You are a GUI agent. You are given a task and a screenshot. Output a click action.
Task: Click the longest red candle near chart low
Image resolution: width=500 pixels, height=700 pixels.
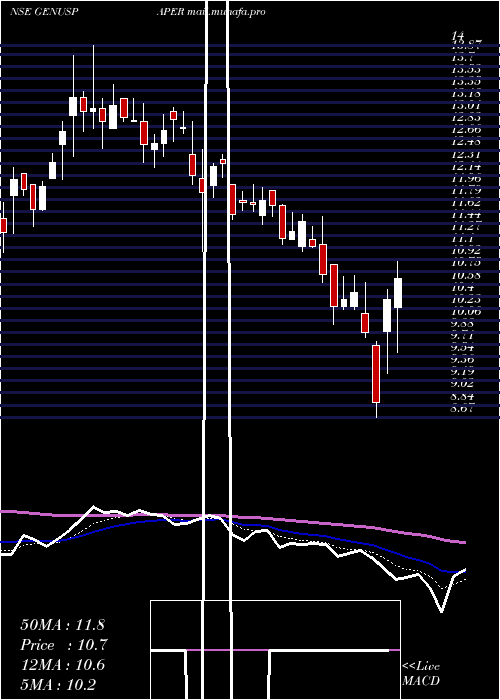tap(376, 374)
